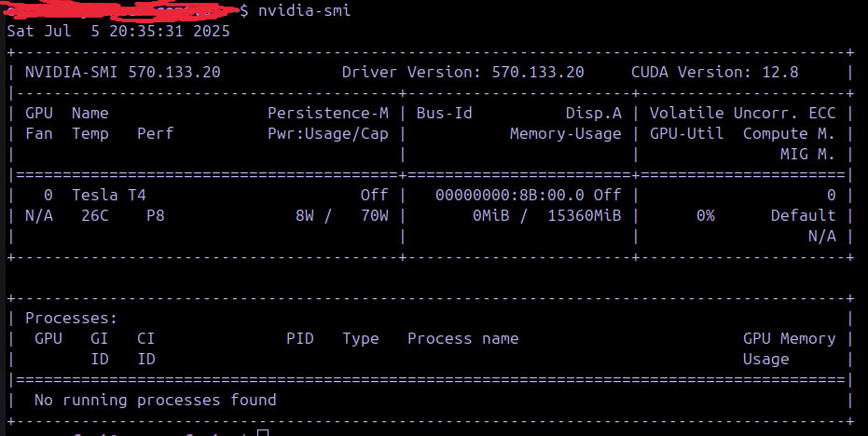Click the GPU-Util column header
Viewport: 868px width, 436px height.
(686, 134)
